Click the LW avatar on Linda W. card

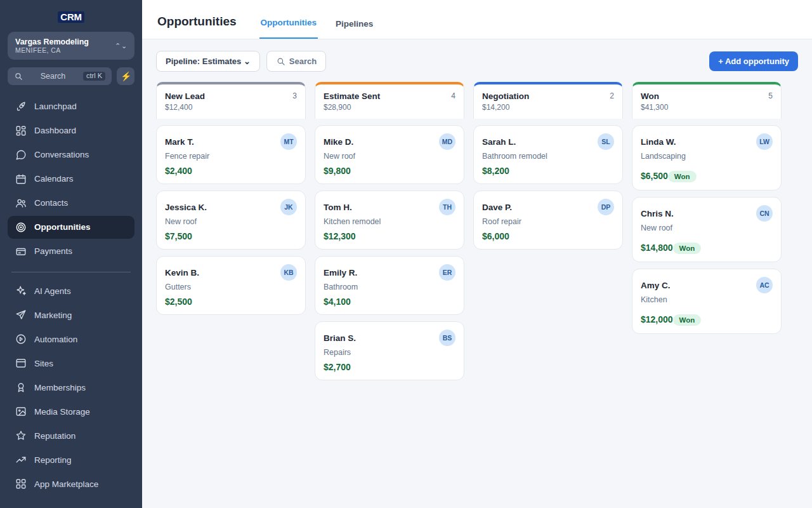[x=764, y=142]
